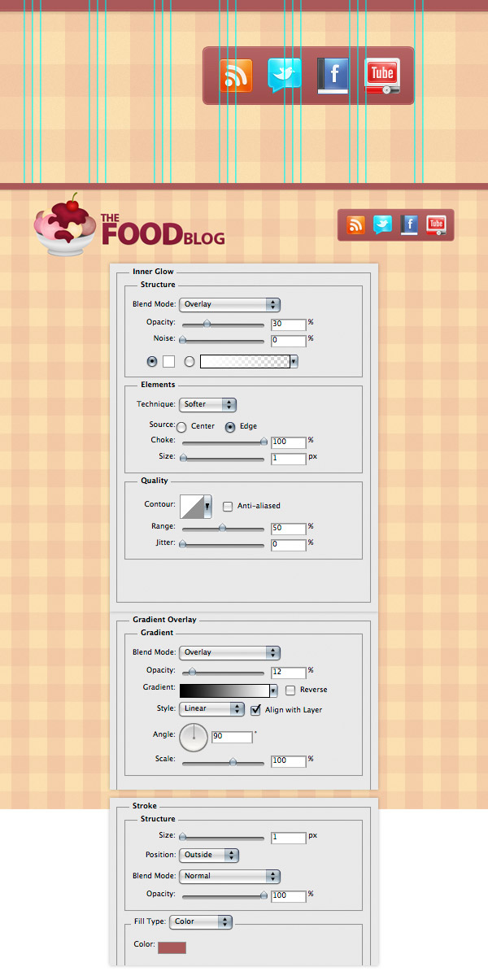Toggle the Align with Layer checkbox
Viewport: 488px width, 980px height.
click(255, 709)
